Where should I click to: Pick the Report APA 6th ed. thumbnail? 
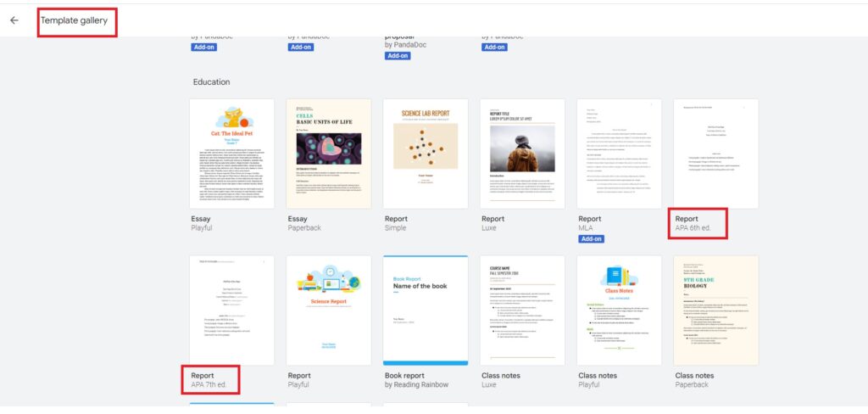point(716,154)
